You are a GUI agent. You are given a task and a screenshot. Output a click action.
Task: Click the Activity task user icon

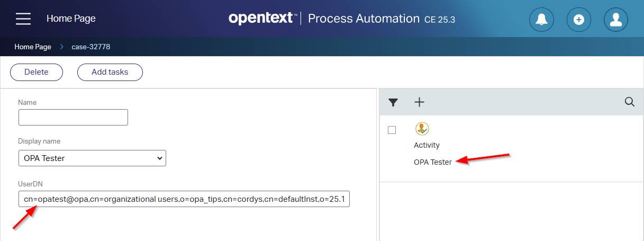coord(422,129)
